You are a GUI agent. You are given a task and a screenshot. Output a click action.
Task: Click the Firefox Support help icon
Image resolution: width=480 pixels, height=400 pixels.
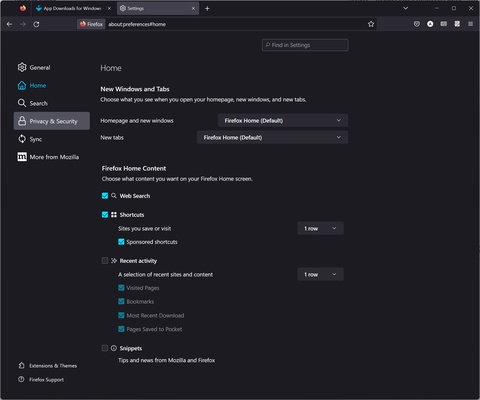21,379
